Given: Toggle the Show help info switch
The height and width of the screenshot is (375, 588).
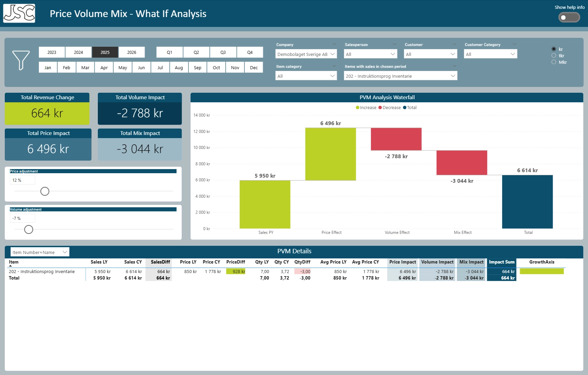Looking at the screenshot, I should pyautogui.click(x=569, y=17).
